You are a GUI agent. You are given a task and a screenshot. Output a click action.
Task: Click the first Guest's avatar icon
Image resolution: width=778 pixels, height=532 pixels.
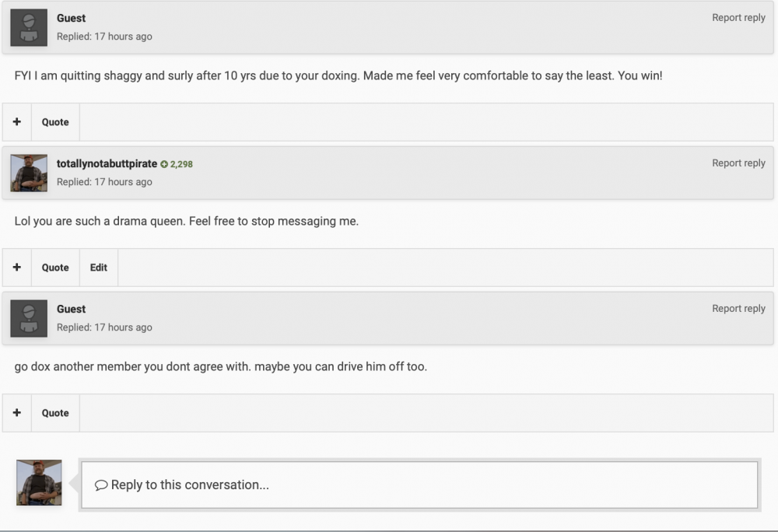[x=29, y=27]
